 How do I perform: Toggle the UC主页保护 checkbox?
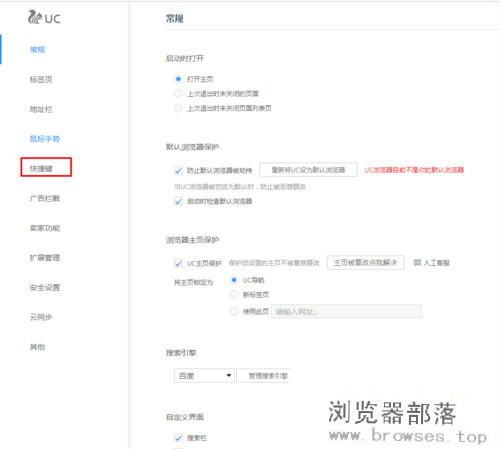pyautogui.click(x=178, y=263)
